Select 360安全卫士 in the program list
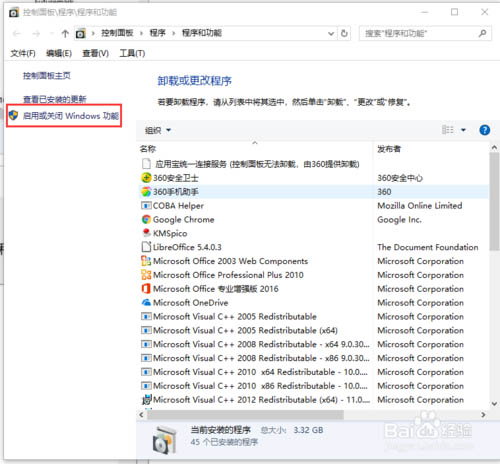The width and height of the screenshot is (500, 464). pos(175,178)
